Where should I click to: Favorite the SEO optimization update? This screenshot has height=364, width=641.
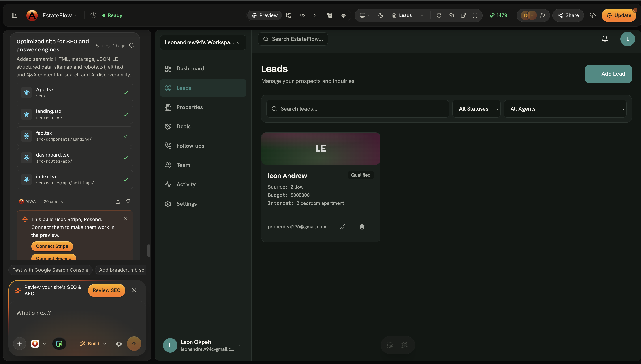pos(132,46)
